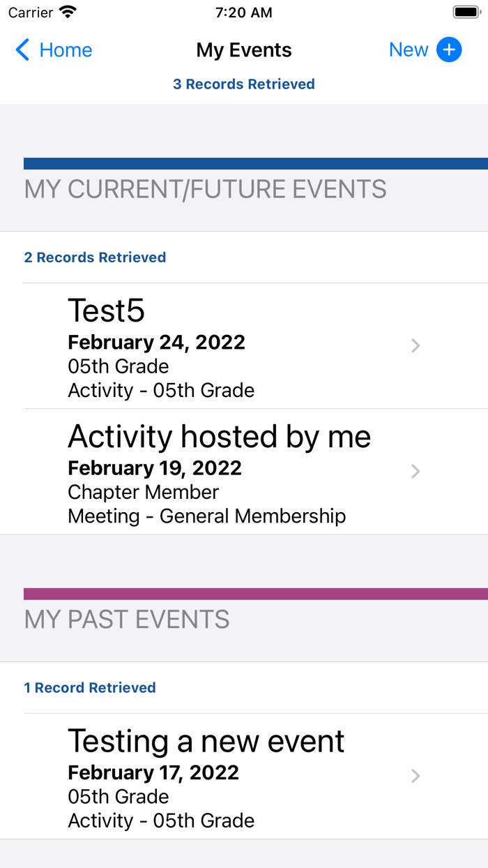This screenshot has width=488, height=868.
Task: Tap the 'Meeting - General Membership' line
Action: [x=206, y=516]
